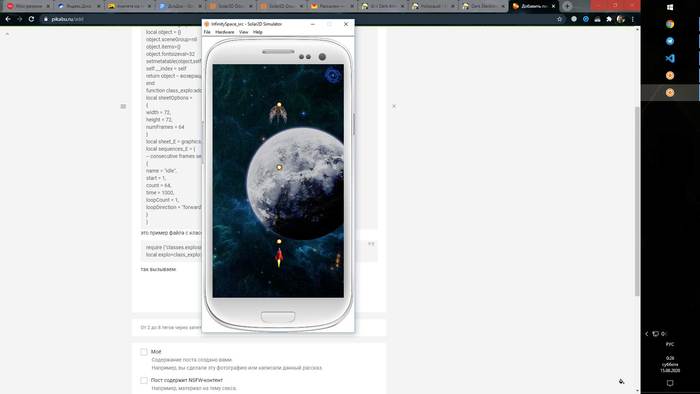Click the Solar2D icon in the simulator title bar

[207, 24]
